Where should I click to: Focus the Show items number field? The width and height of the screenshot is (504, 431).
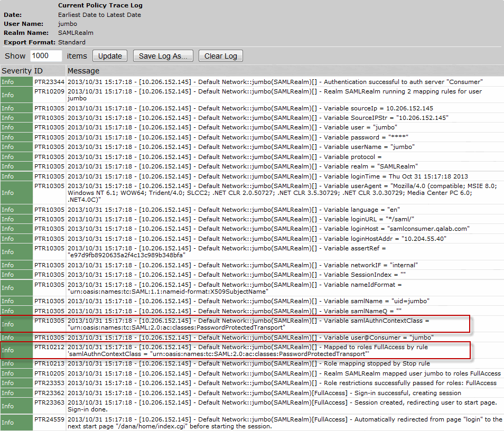46,56
